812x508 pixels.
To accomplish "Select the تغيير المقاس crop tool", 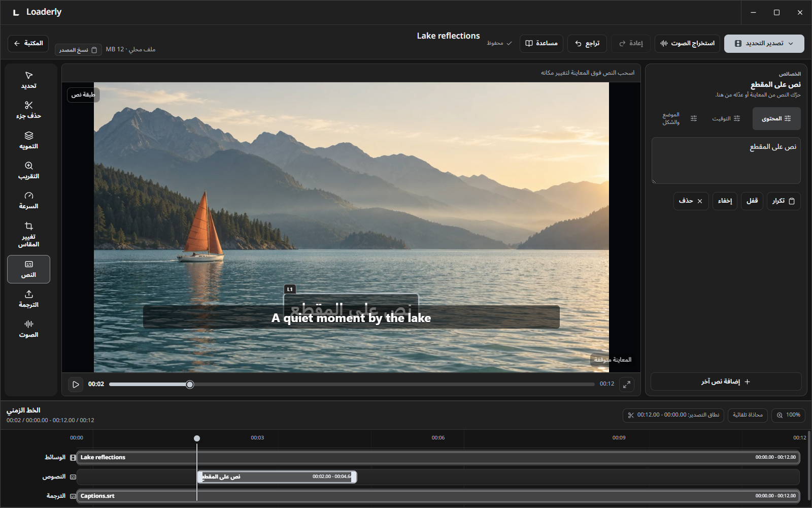I will tap(28, 235).
